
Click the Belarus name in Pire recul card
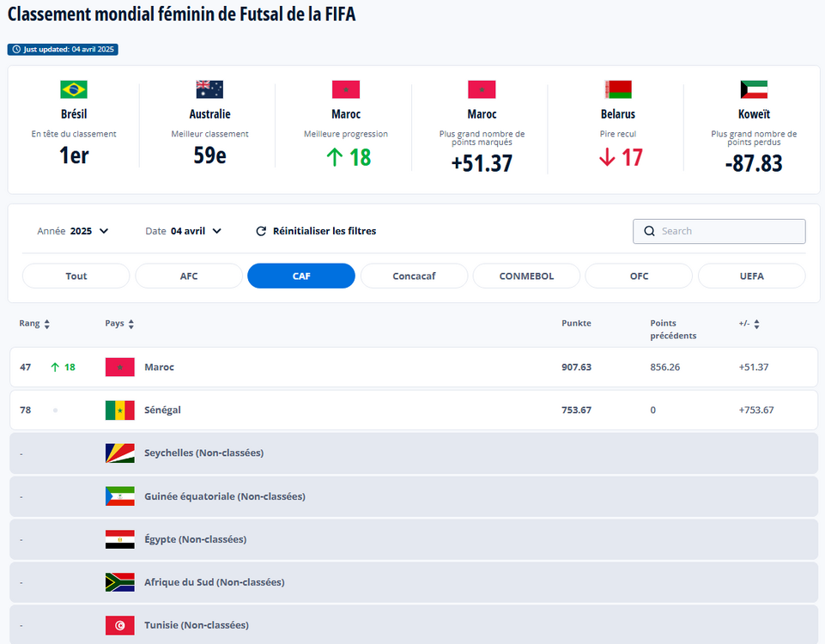click(x=618, y=114)
